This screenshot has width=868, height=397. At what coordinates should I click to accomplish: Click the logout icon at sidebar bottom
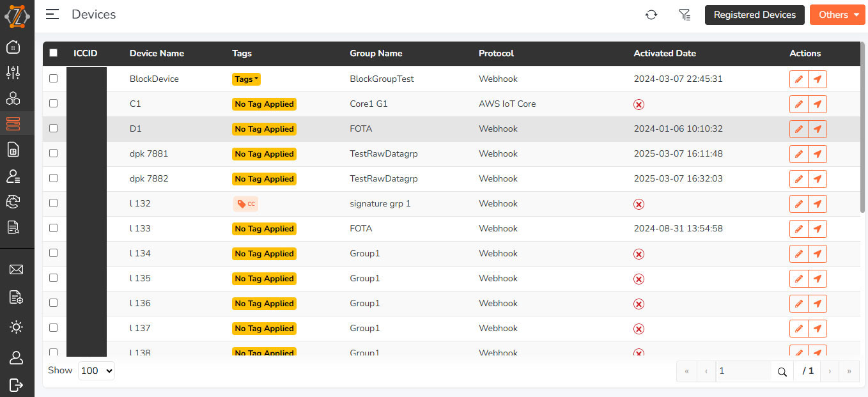(x=16, y=384)
